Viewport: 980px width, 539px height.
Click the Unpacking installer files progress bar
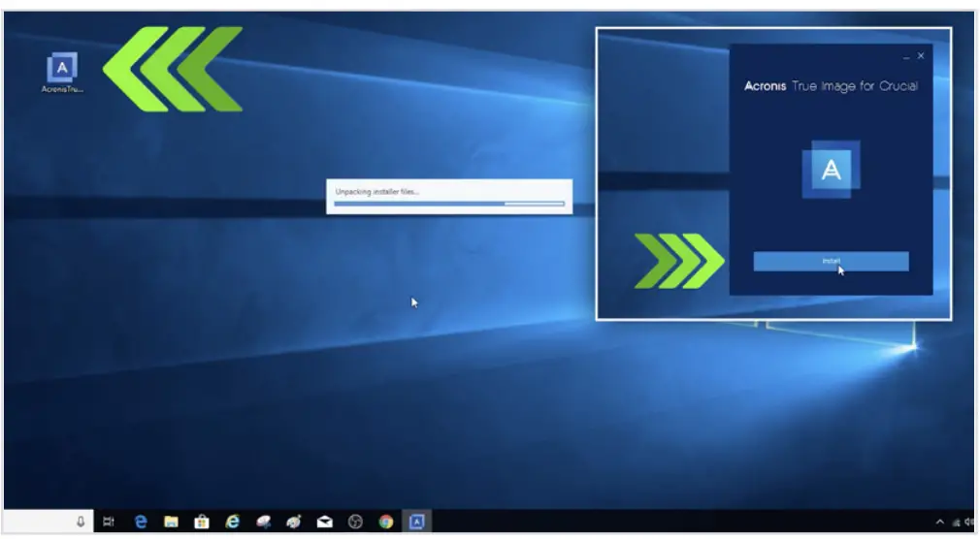tap(448, 204)
